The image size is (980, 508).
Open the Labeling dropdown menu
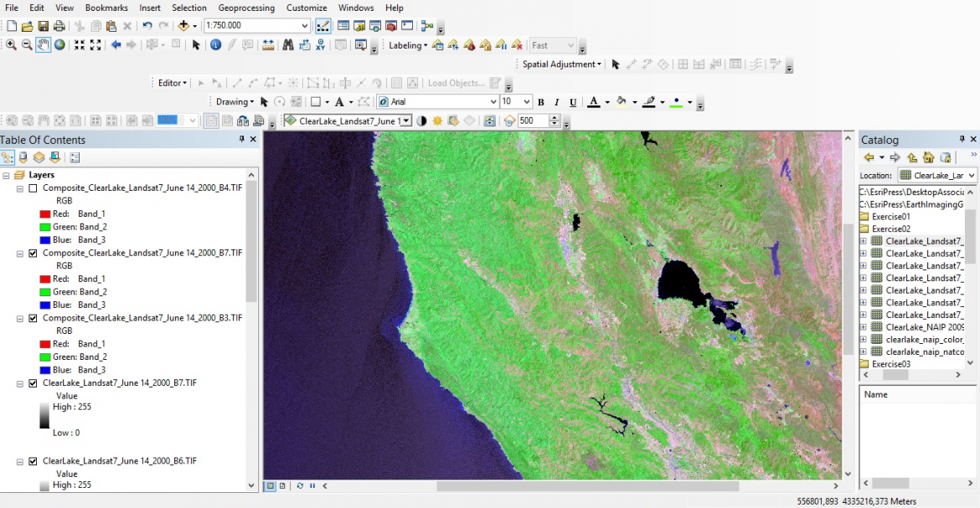[408, 45]
